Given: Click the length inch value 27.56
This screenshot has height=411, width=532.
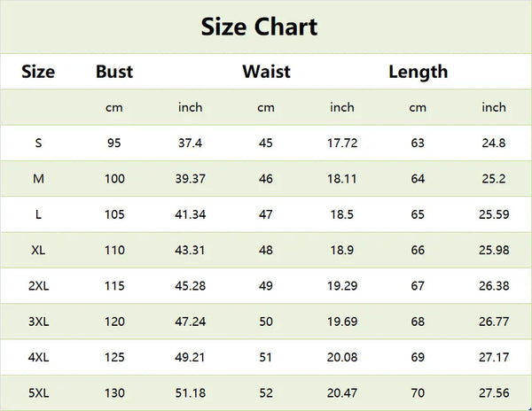Looking at the screenshot, I should 494,393.
